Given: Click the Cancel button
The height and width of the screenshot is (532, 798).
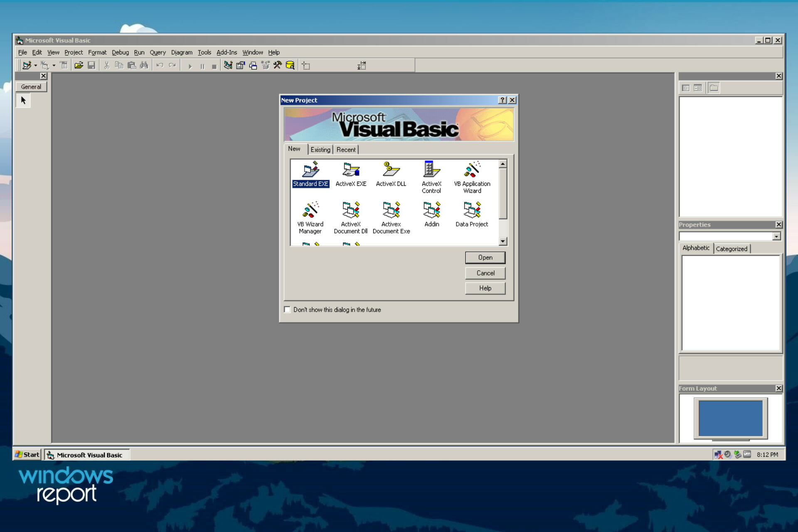Looking at the screenshot, I should 485,273.
